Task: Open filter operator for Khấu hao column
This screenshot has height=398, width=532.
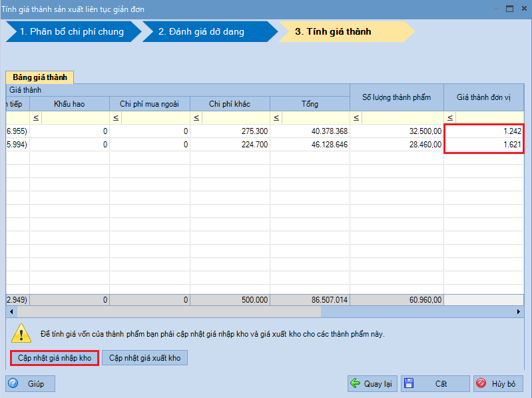Action: 36,118
